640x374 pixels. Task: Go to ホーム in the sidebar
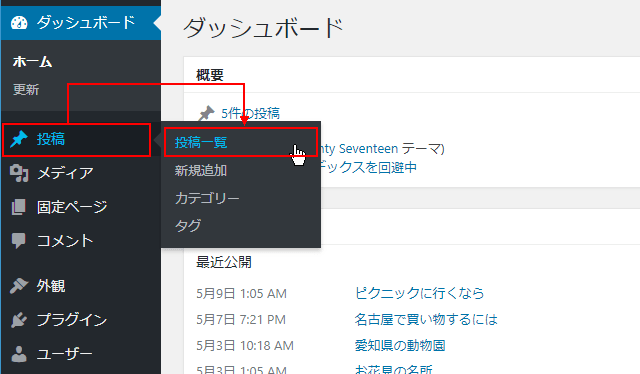[x=32, y=62]
